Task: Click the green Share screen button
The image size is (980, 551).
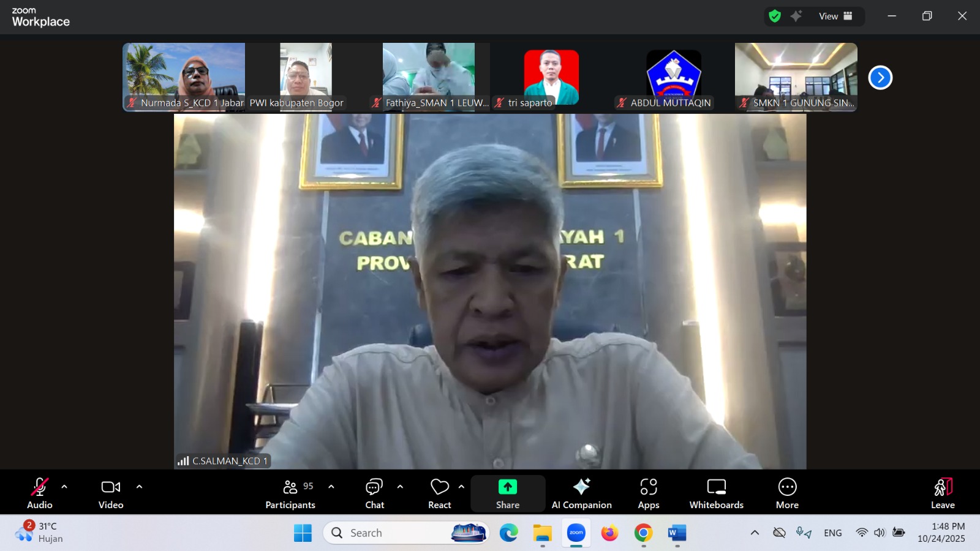Action: click(x=507, y=493)
